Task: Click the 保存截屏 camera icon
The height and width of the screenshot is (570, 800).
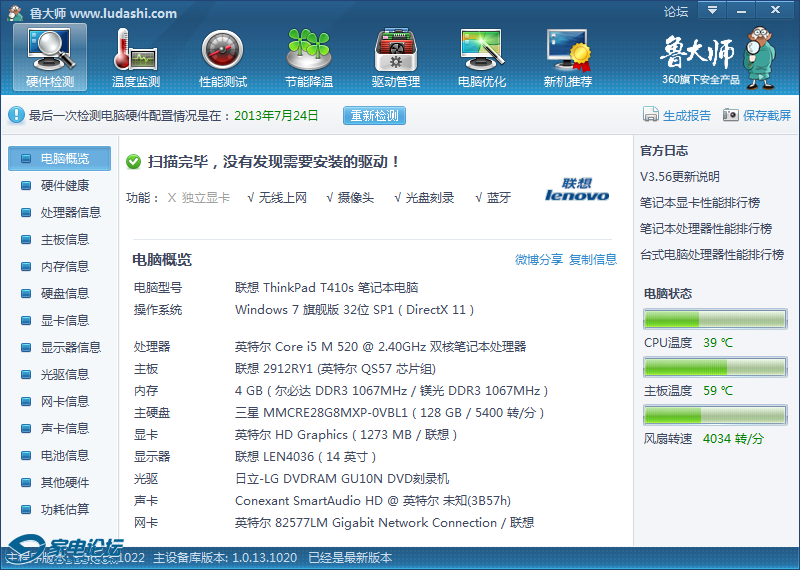Action: point(731,115)
